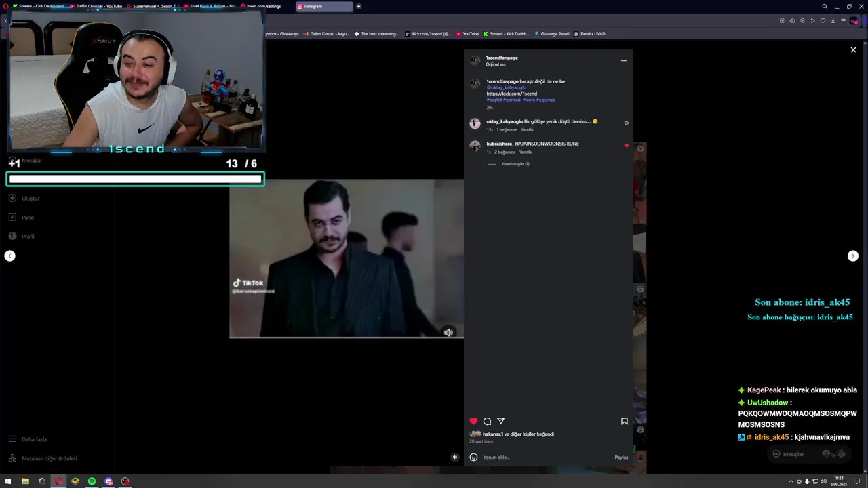Open 'Meta'nın diğer ürünleri' in sidebar
This screenshot has width=868, height=488.
(x=42, y=458)
